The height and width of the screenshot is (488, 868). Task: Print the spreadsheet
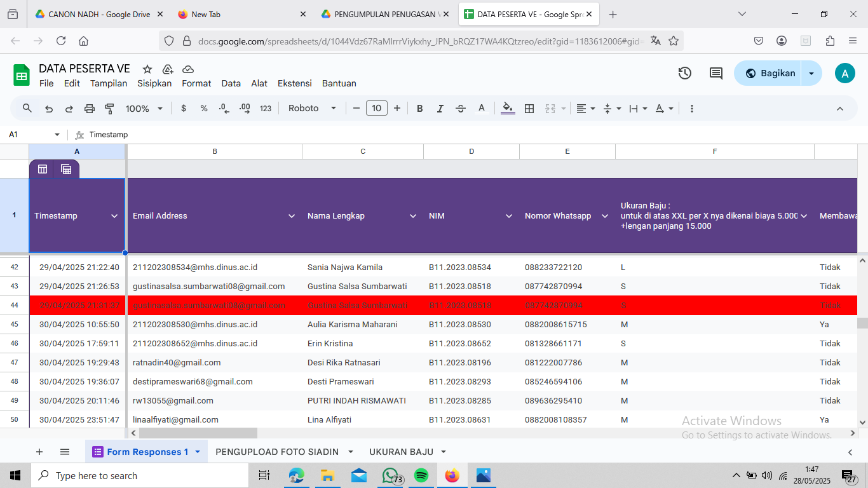pyautogui.click(x=90, y=109)
